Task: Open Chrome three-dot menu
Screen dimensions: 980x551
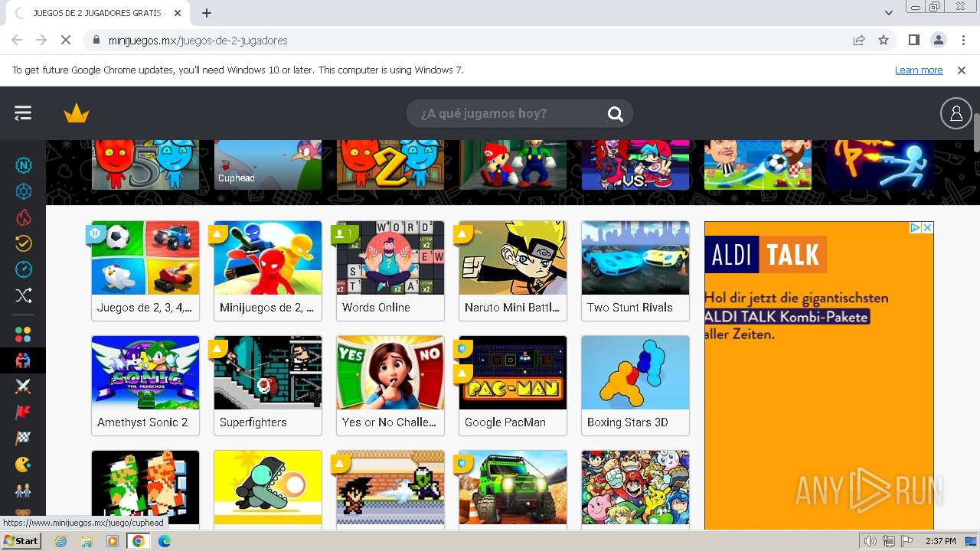Action: click(962, 40)
